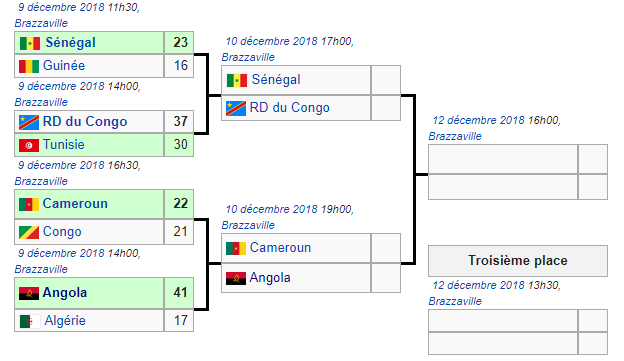The image size is (624, 361).
Task: Open the Sénégal link in the quarterfinal
Action: point(70,43)
